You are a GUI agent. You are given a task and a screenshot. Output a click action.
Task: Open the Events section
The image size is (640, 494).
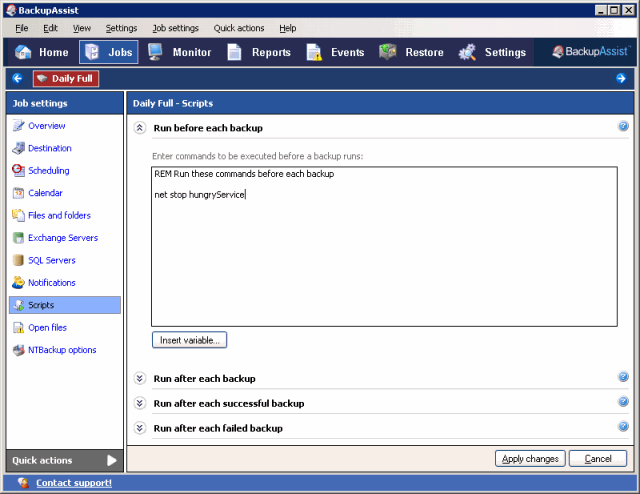pos(336,52)
